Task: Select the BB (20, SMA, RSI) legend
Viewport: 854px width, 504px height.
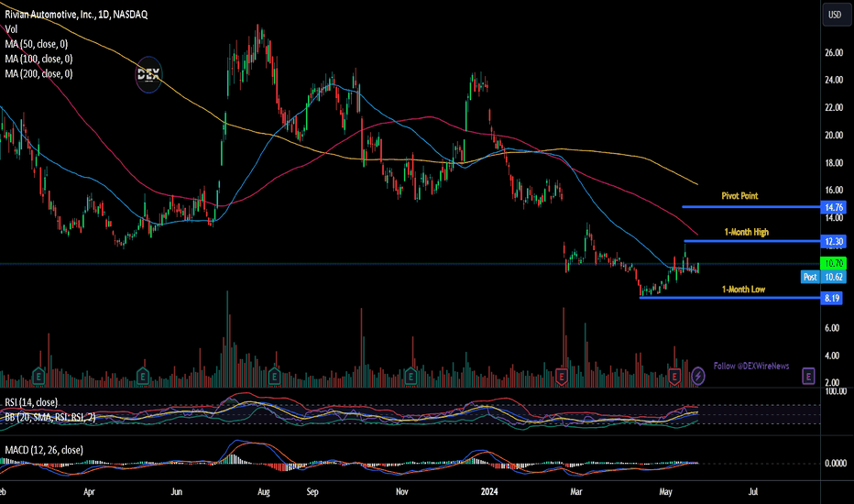Action: [50, 417]
